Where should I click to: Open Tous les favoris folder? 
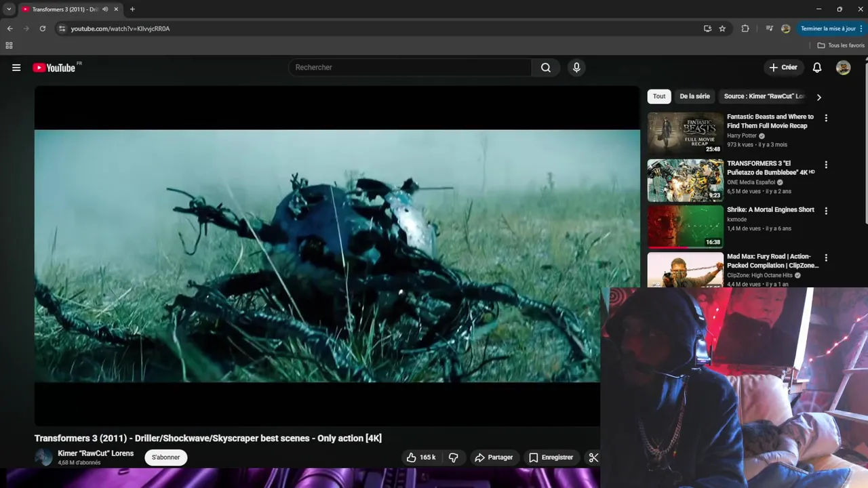[x=841, y=45]
